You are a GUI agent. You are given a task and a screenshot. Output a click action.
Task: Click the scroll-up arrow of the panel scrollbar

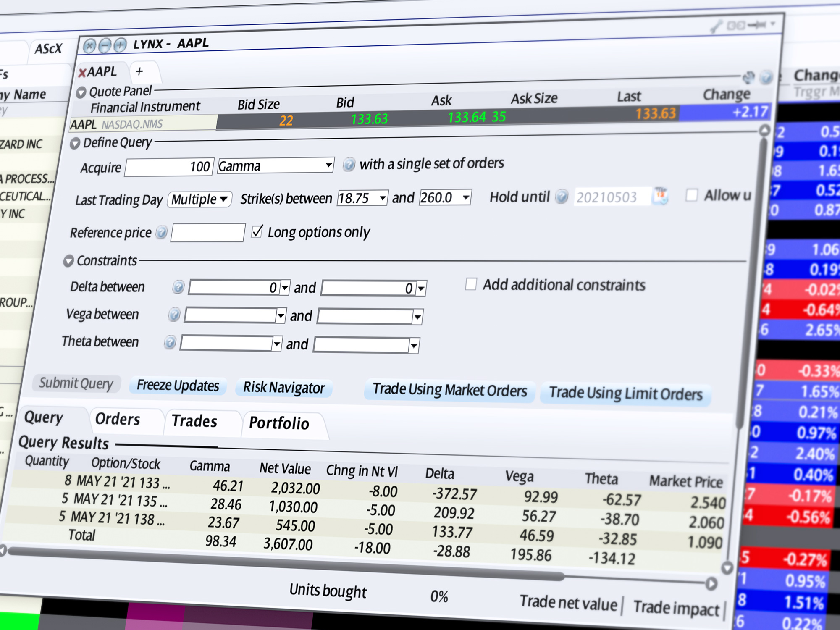(x=764, y=131)
